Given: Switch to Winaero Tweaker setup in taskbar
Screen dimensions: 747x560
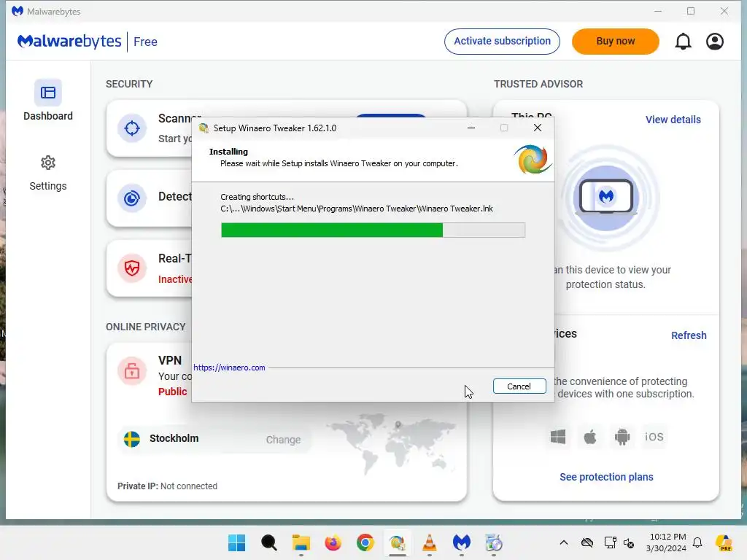Looking at the screenshot, I should (x=398, y=542).
